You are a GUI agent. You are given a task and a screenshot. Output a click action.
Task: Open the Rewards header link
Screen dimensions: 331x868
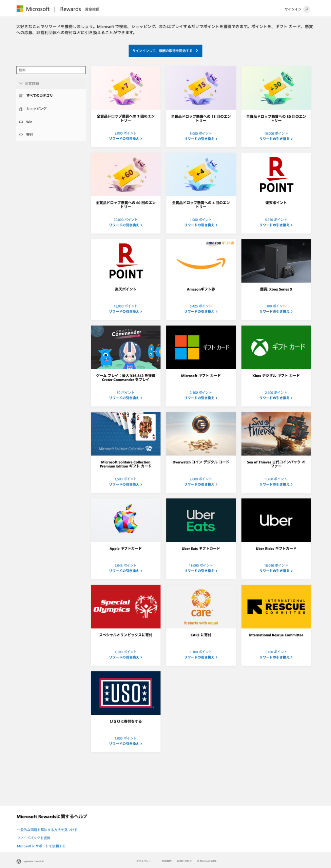click(71, 9)
